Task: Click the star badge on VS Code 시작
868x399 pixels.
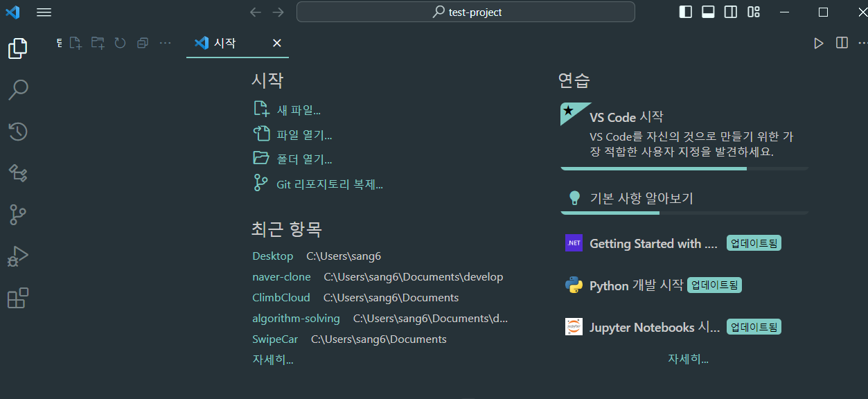Action: [x=569, y=110]
